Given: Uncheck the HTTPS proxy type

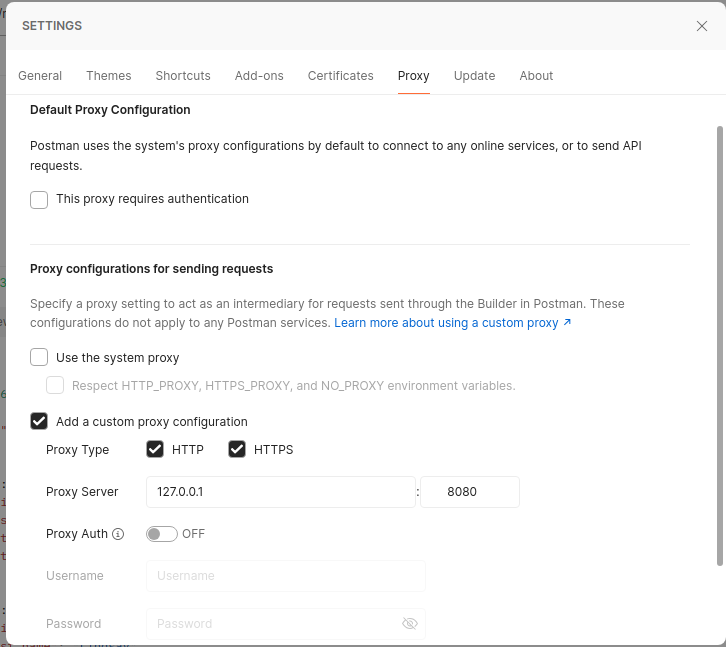Looking at the screenshot, I should tap(237, 449).
